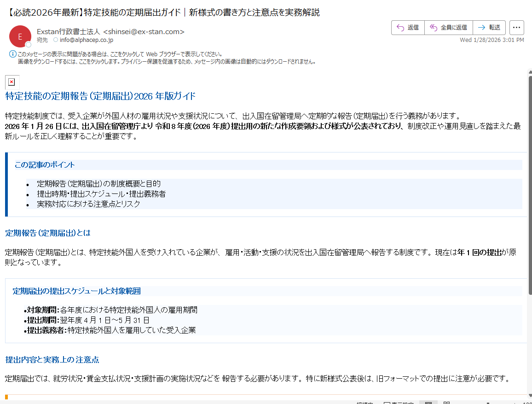Image resolution: width=532 pixels, height=404 pixels.
Task: Click Reply All (全員に返信)
Action: click(448, 28)
